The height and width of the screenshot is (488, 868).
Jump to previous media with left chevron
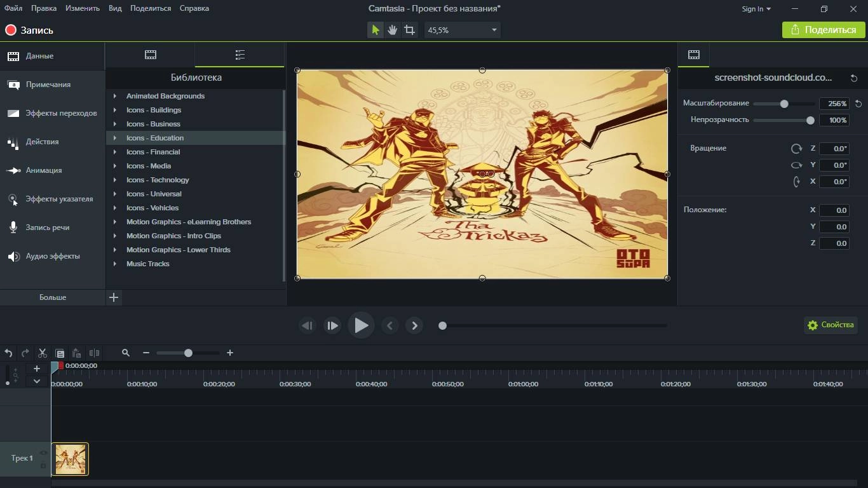tap(390, 325)
